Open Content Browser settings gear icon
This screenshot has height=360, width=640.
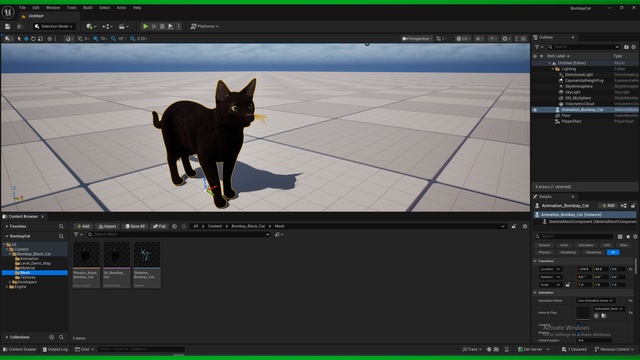click(x=525, y=226)
